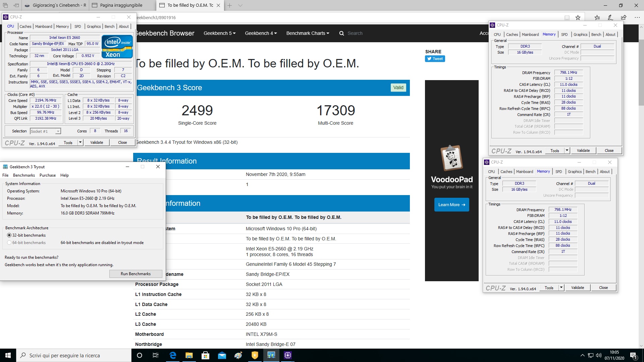Viewport: 644px width, 362px height.
Task: Click the Edge icon in the taskbar
Action: click(173, 355)
